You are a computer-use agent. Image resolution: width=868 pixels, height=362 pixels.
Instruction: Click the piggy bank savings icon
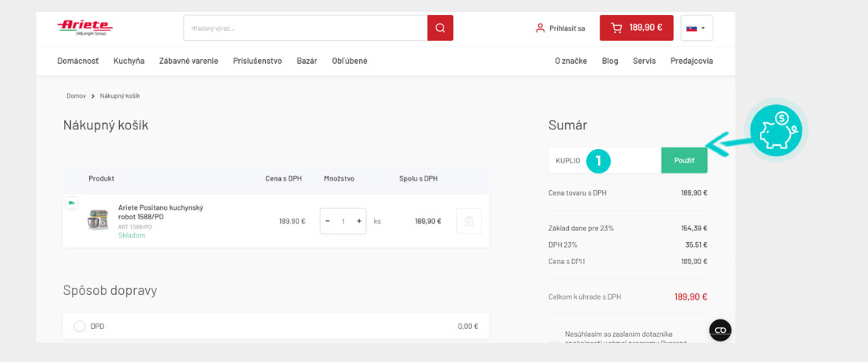[775, 129]
